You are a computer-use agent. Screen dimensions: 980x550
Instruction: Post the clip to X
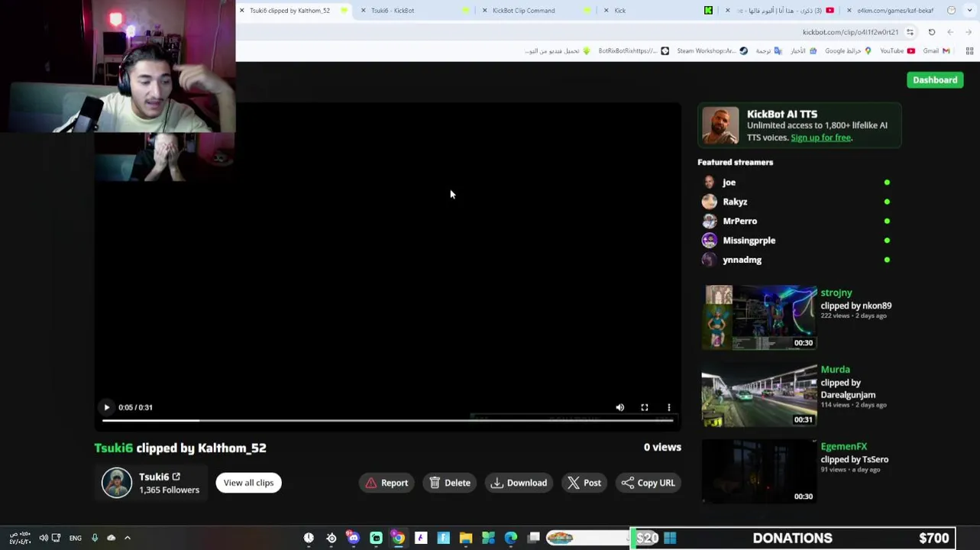pos(584,483)
